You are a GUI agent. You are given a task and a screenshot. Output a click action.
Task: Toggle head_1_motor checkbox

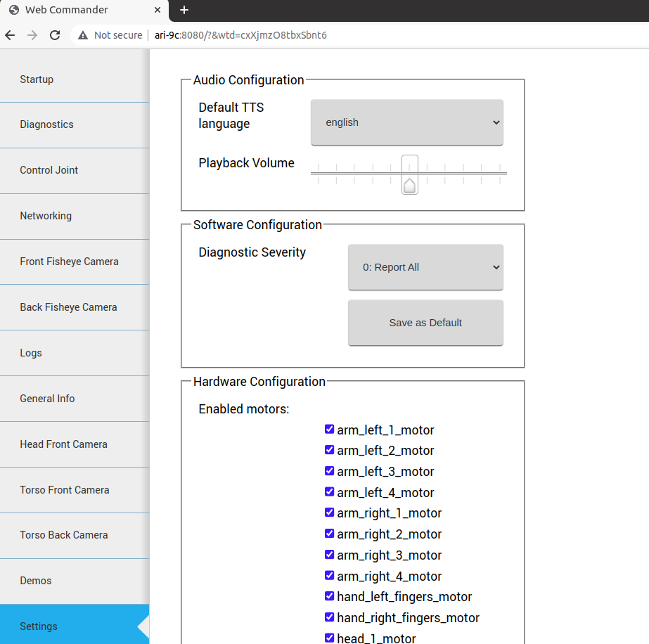point(329,638)
